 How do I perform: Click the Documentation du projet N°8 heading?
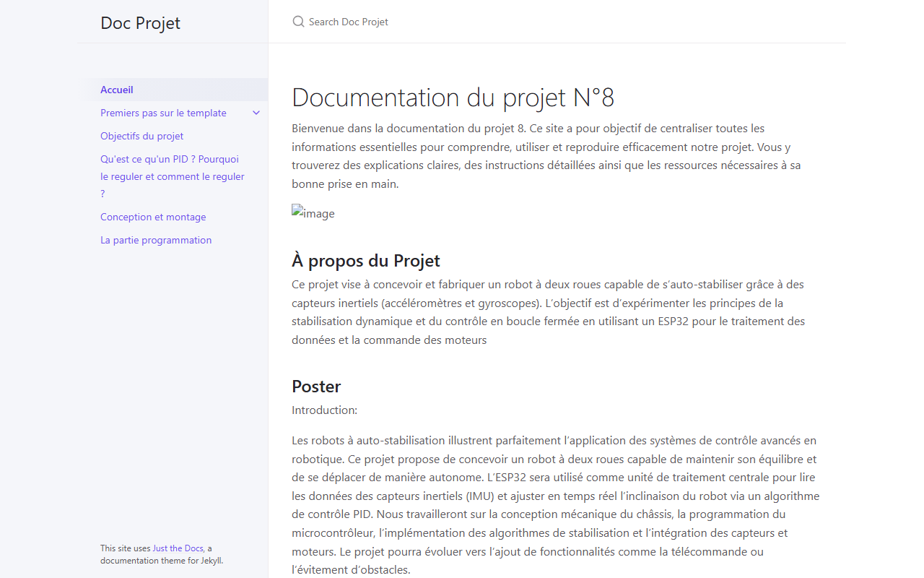453,98
